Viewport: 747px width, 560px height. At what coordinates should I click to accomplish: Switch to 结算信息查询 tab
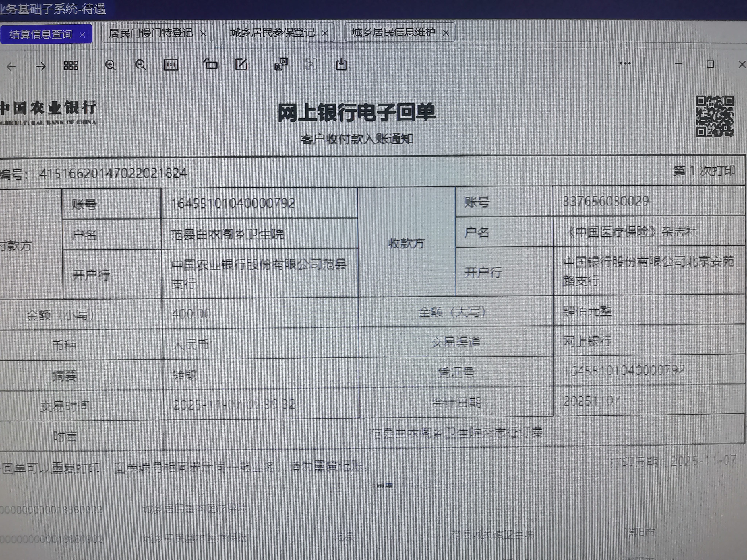[40, 34]
